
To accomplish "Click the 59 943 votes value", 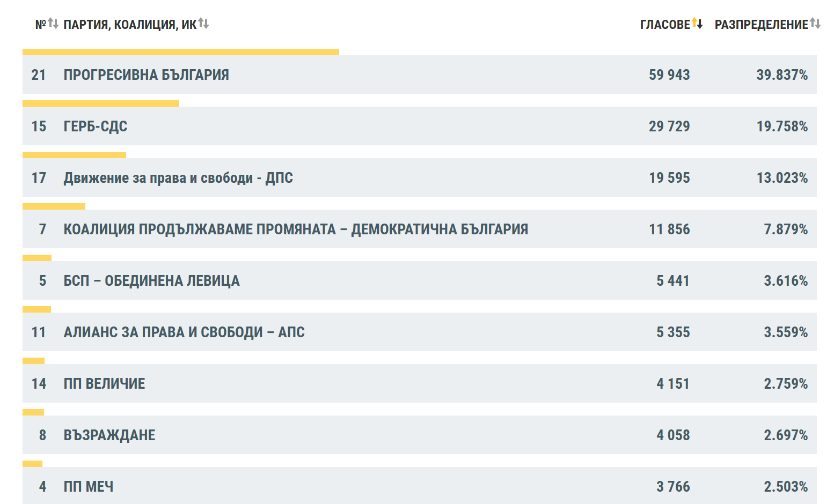I will point(669,75).
